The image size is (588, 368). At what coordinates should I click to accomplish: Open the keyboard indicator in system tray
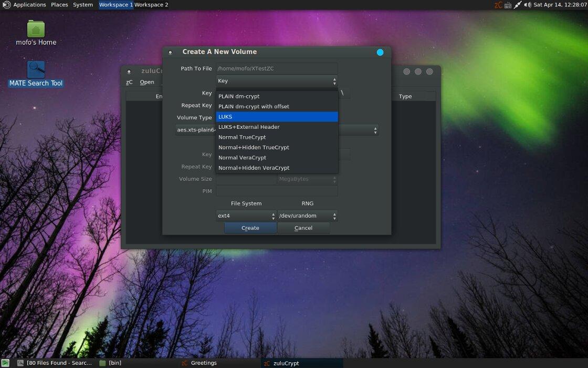pos(508,5)
